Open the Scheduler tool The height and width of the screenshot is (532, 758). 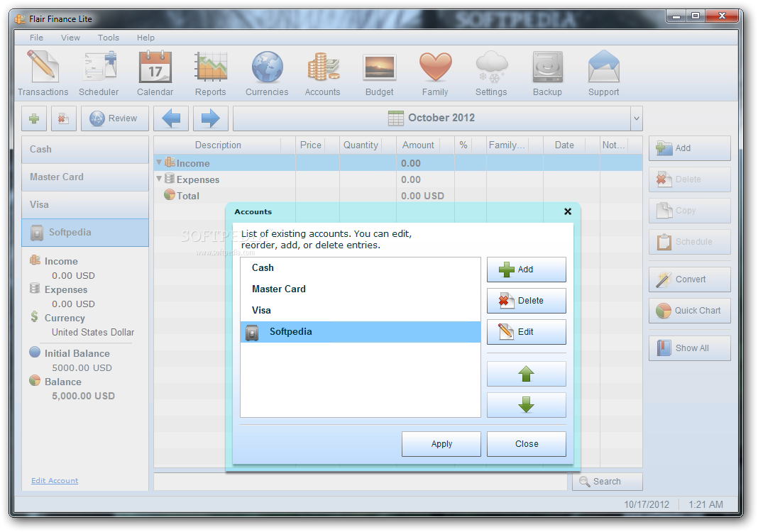pyautogui.click(x=99, y=74)
